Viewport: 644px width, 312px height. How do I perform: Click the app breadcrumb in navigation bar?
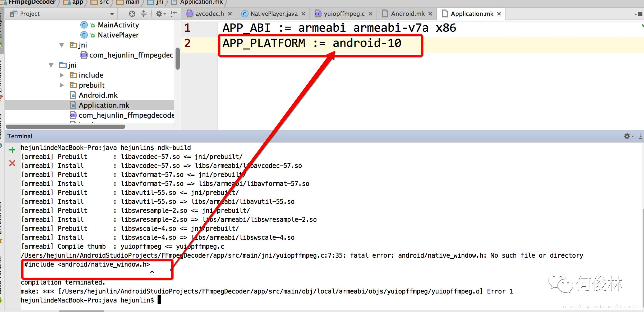(x=77, y=2)
